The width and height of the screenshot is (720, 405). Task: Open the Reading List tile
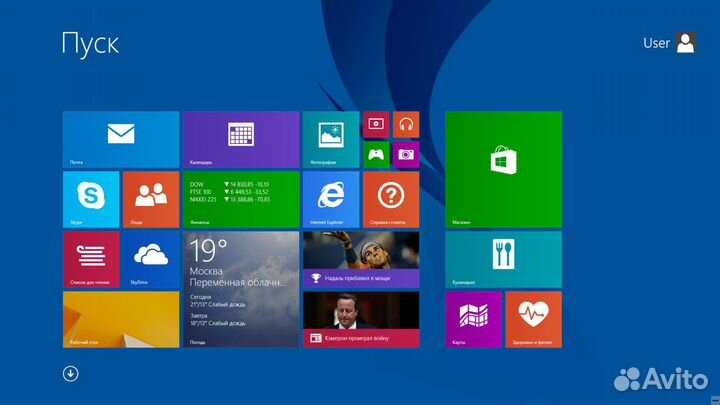[x=91, y=260]
